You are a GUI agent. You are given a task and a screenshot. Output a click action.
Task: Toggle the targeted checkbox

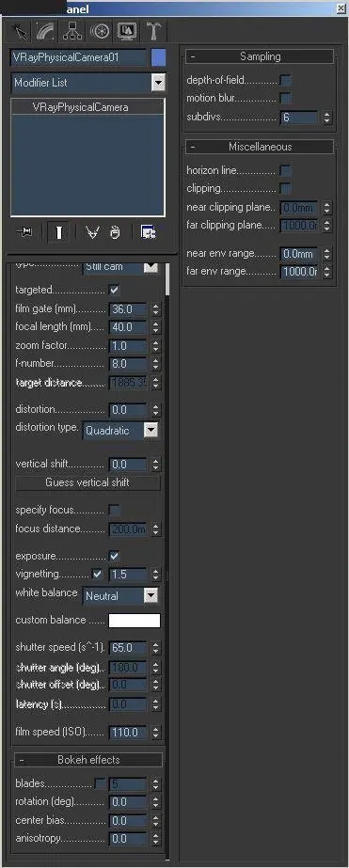115,290
